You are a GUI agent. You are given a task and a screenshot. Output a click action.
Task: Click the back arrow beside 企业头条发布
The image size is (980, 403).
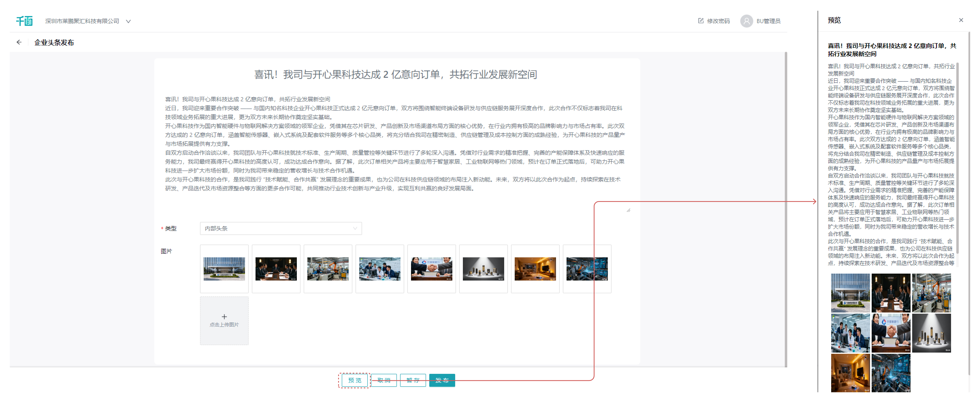click(x=19, y=42)
